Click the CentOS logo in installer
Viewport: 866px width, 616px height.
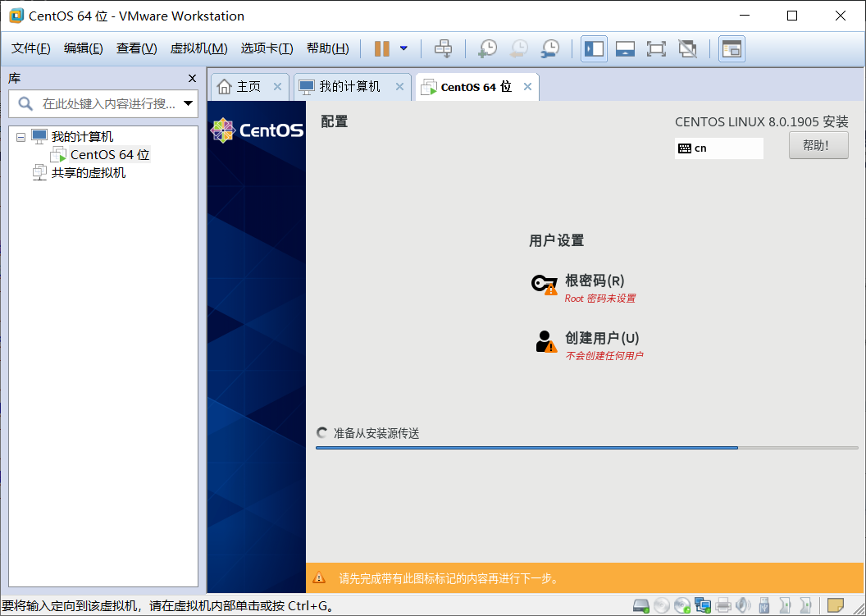coord(257,130)
